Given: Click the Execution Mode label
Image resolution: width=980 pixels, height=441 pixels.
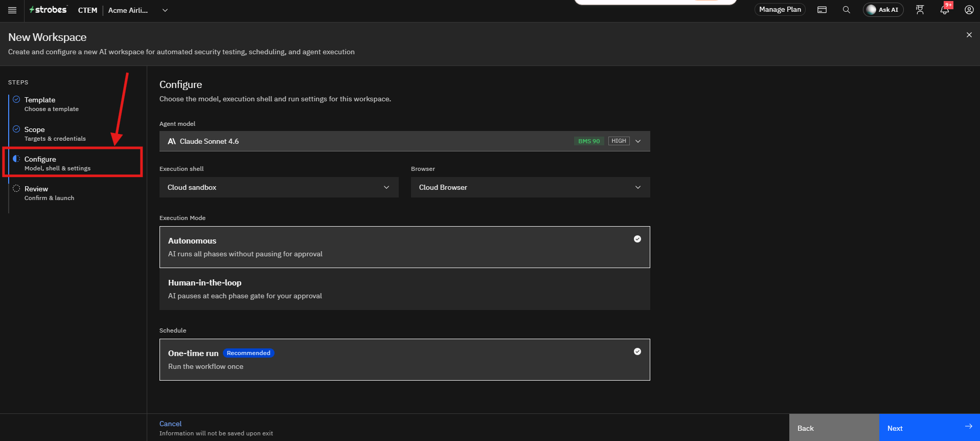Looking at the screenshot, I should pos(183,218).
